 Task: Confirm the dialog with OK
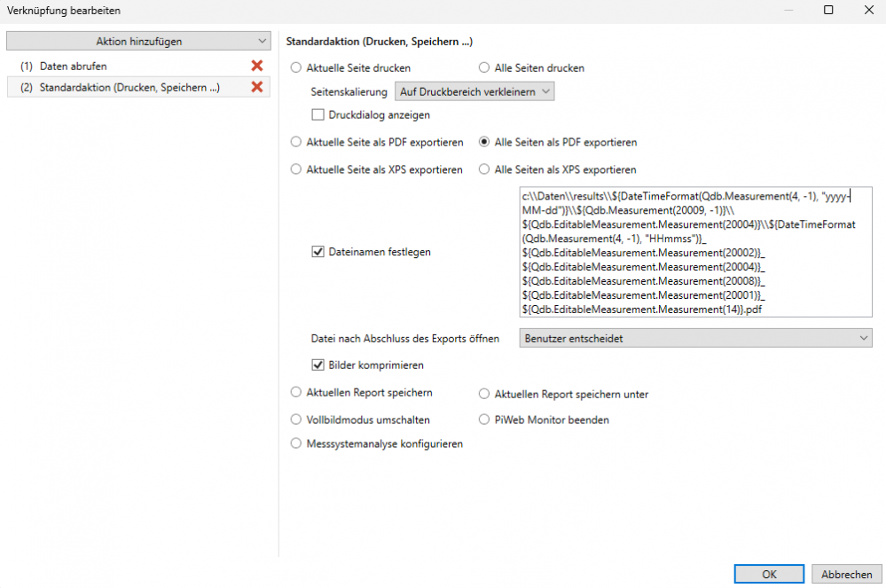(769, 574)
